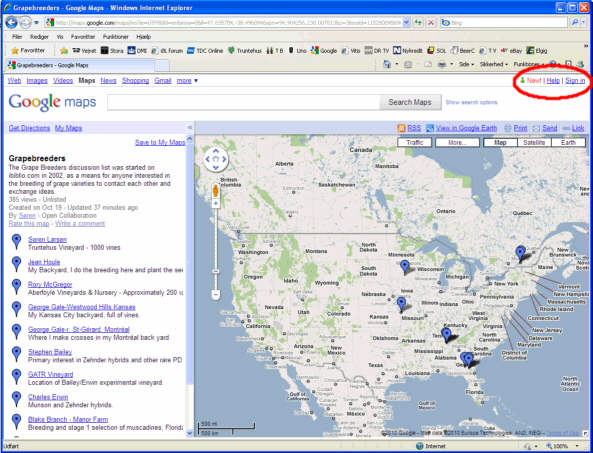Open the search provider dropdown arrow
This screenshot has width=593, height=453.
tap(584, 22)
